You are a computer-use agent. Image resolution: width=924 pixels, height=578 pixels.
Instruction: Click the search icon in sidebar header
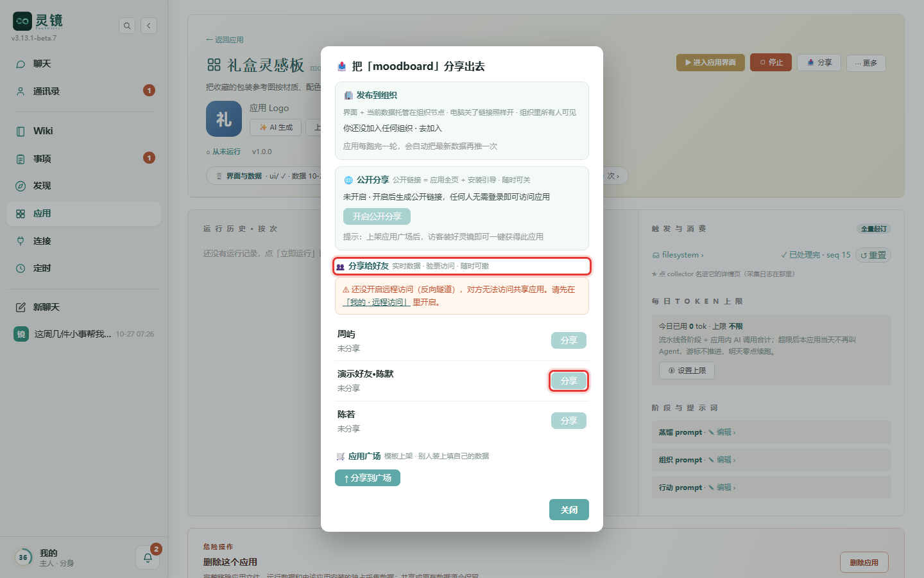(127, 26)
